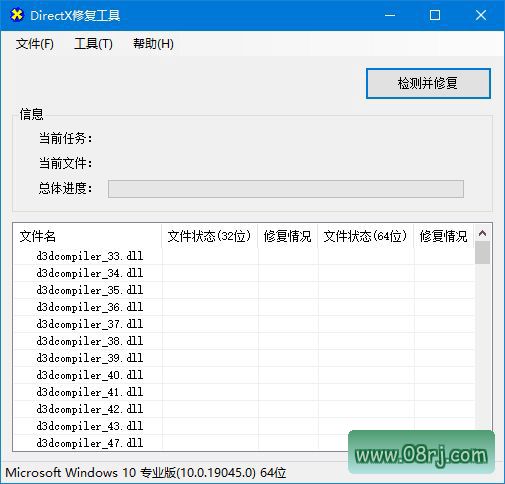Click the 检测并修复 button
The width and height of the screenshot is (505, 484).
[428, 83]
